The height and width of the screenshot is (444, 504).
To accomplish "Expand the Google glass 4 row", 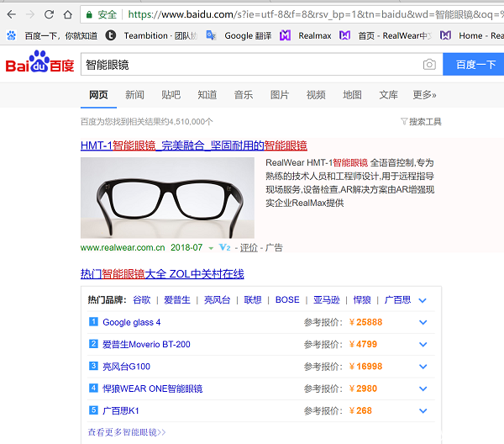I will [423, 322].
